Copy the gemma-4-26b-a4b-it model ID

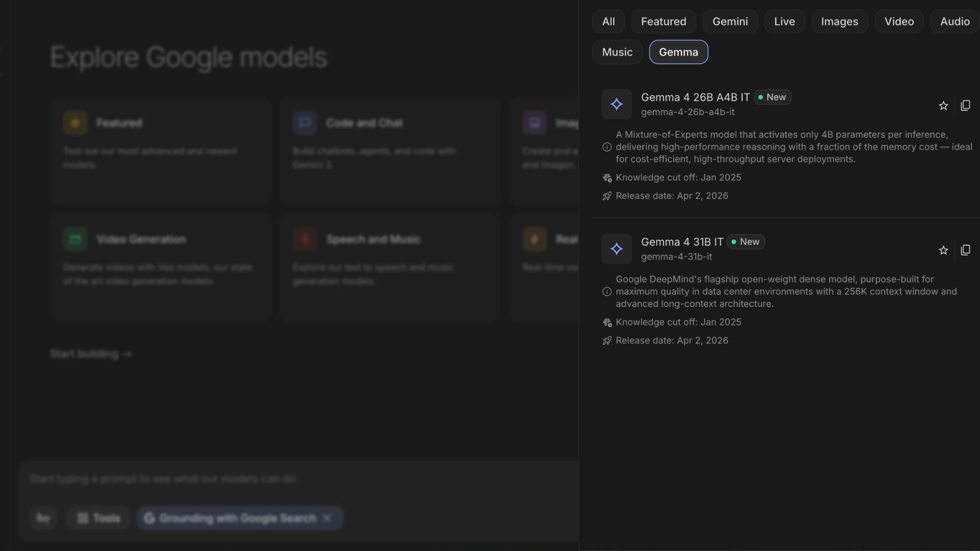click(965, 106)
